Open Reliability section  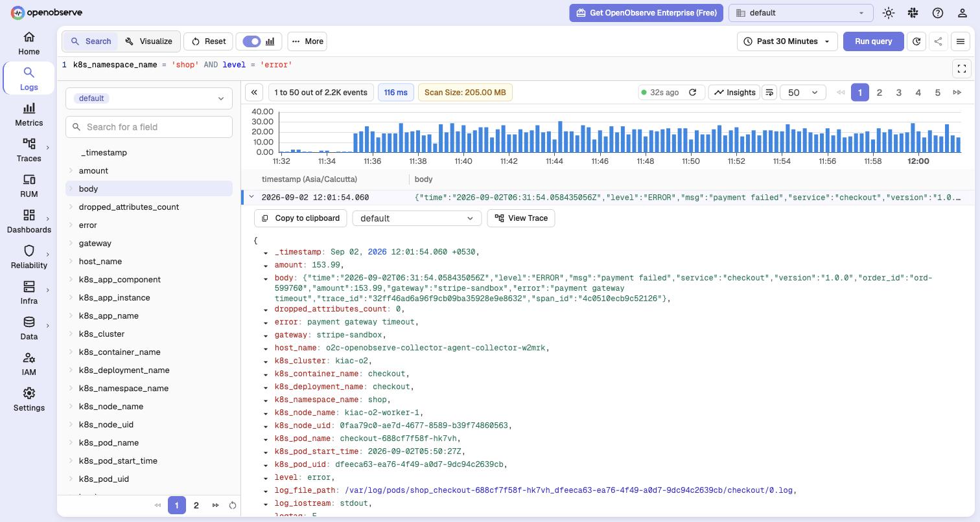(x=29, y=257)
